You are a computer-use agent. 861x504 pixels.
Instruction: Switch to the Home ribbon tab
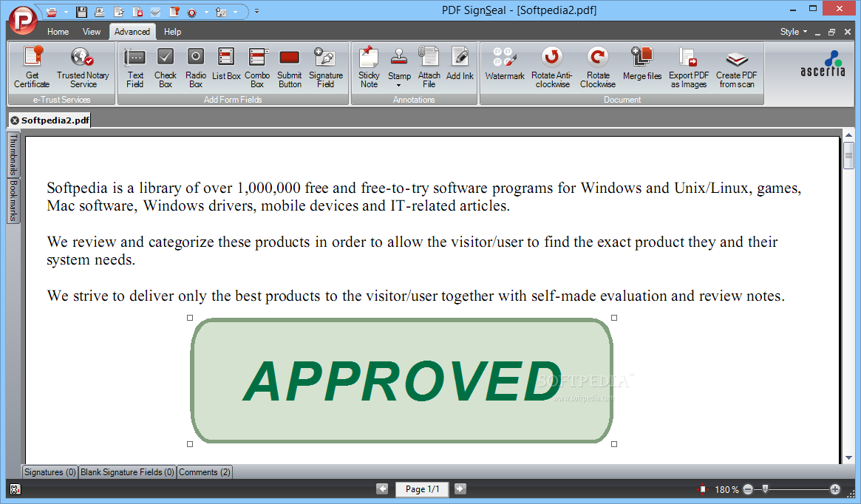pos(58,32)
